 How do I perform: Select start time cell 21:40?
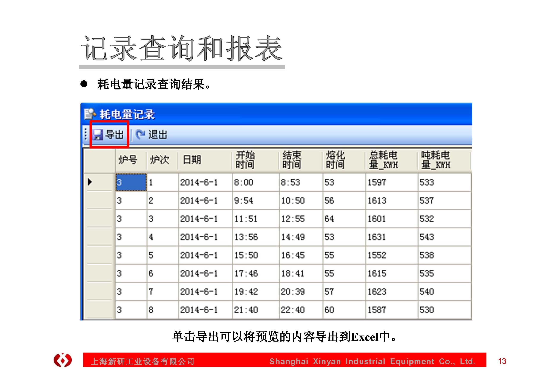(x=256, y=310)
